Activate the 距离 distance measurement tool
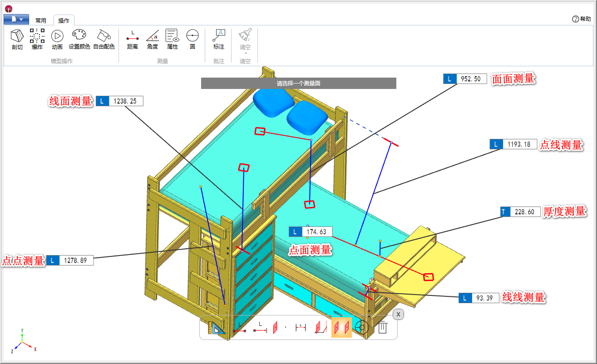The height and width of the screenshot is (364, 597). click(133, 39)
